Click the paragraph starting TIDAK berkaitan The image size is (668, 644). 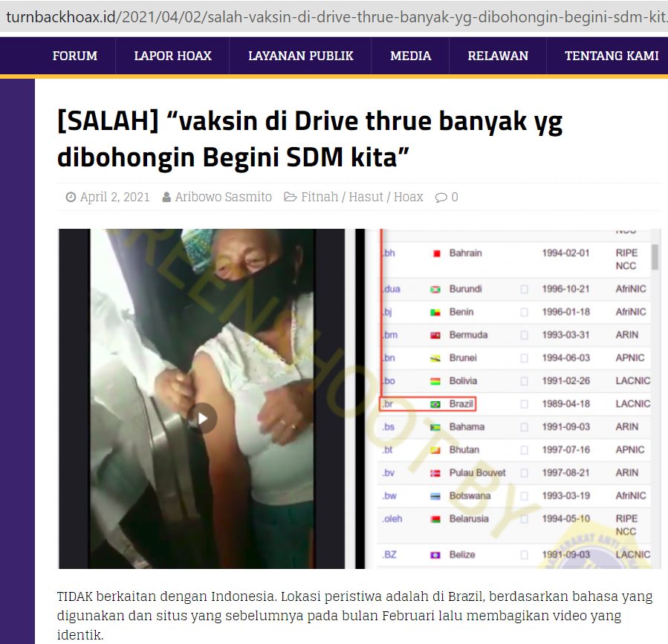354,616
